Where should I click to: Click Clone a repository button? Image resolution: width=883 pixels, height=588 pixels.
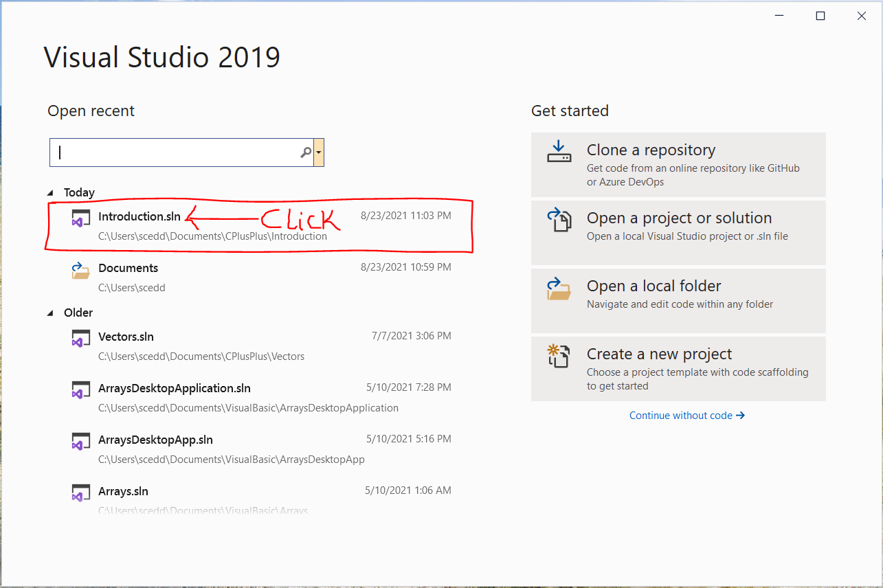coord(678,165)
